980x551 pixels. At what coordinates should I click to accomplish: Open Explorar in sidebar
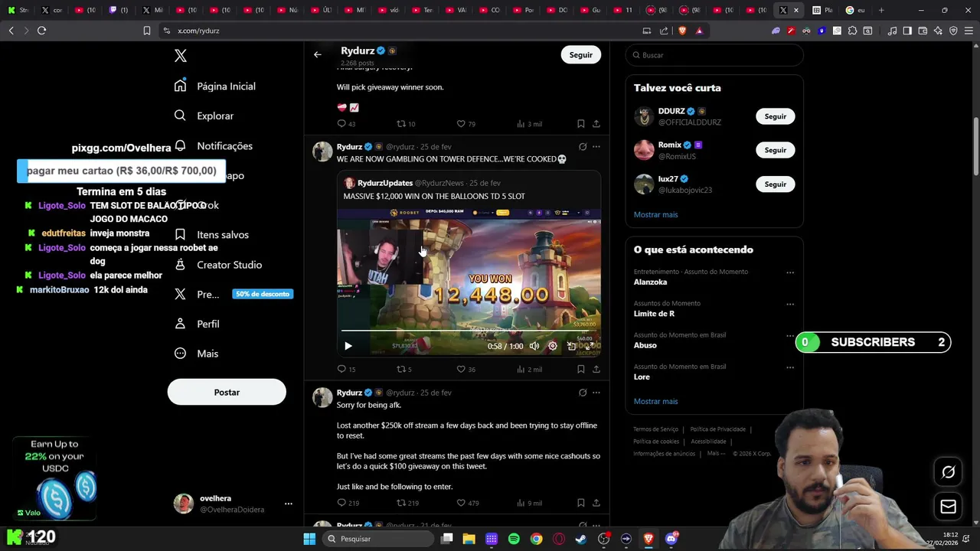tap(204, 116)
